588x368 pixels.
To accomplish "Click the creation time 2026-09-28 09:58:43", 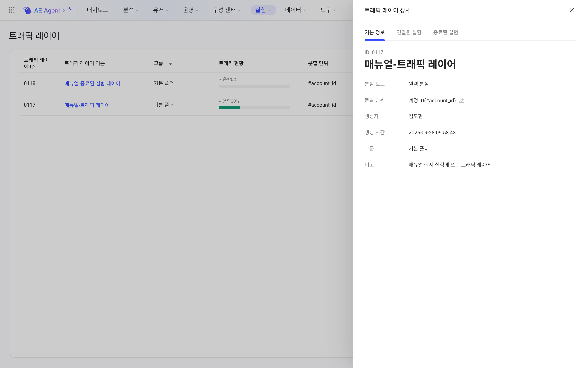I will point(432,132).
